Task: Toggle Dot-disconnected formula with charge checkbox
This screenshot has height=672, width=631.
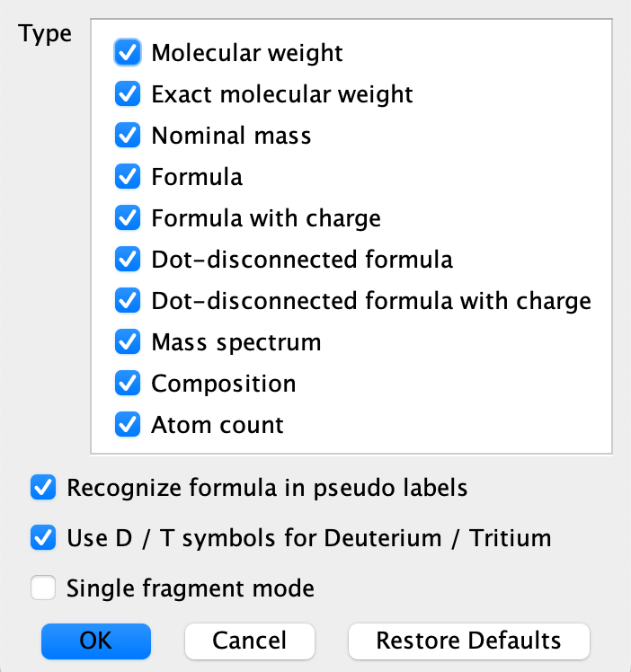Action: click(x=129, y=301)
